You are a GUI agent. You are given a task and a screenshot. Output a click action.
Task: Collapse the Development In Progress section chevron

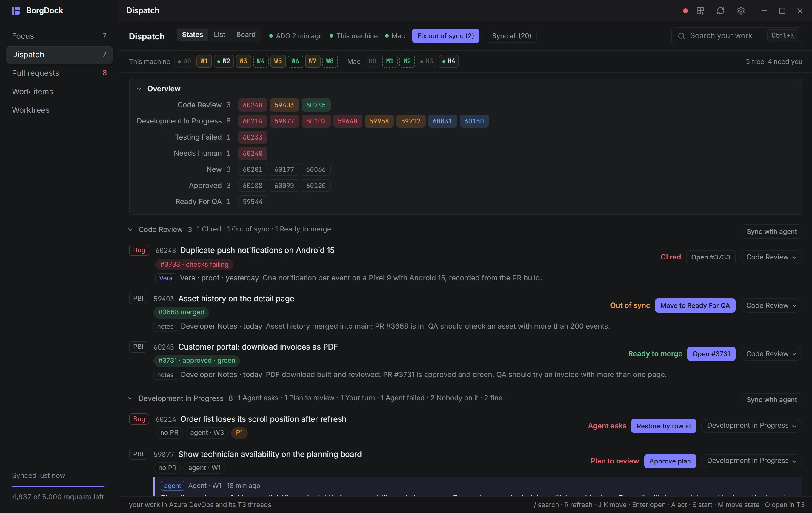[130, 398]
